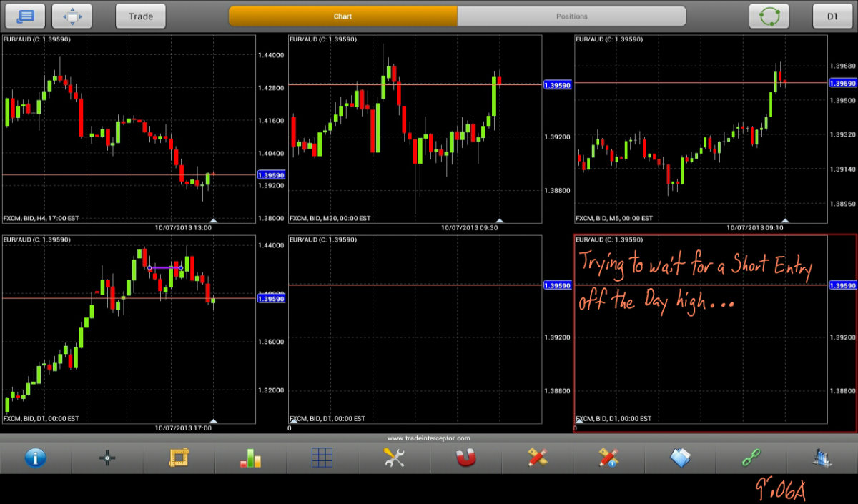
Task: Click the green refresh cycle icon
Action: tap(769, 16)
